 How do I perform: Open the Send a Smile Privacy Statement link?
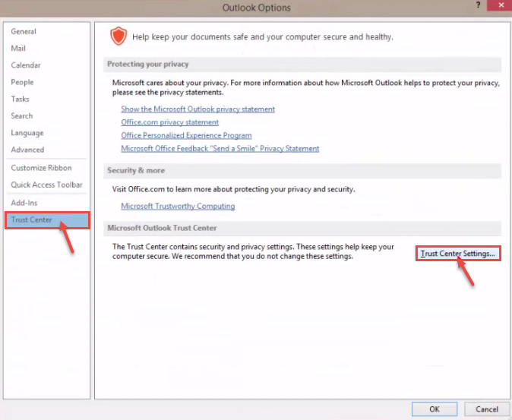(x=220, y=149)
